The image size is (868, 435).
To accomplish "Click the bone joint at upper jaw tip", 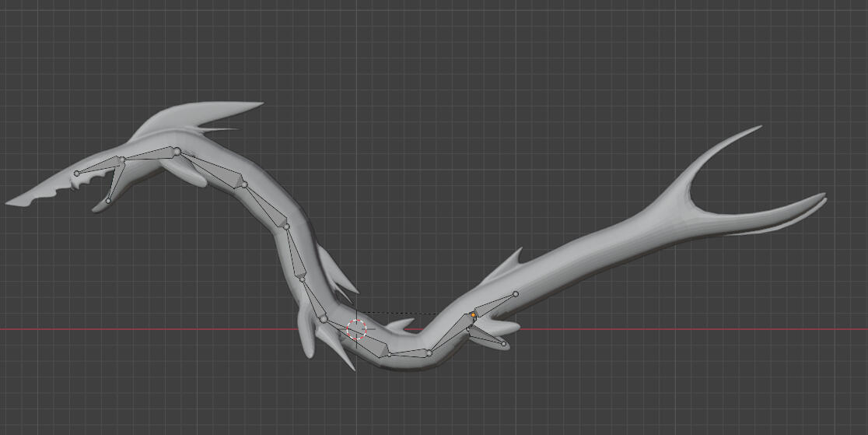I will [x=77, y=173].
